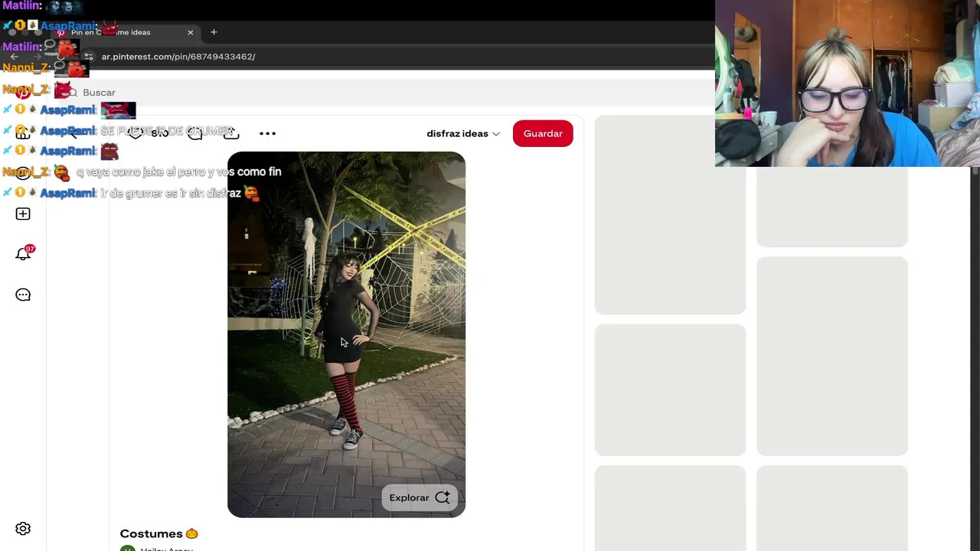Open the settings gear icon
The height and width of the screenshot is (551, 980).
tap(23, 529)
